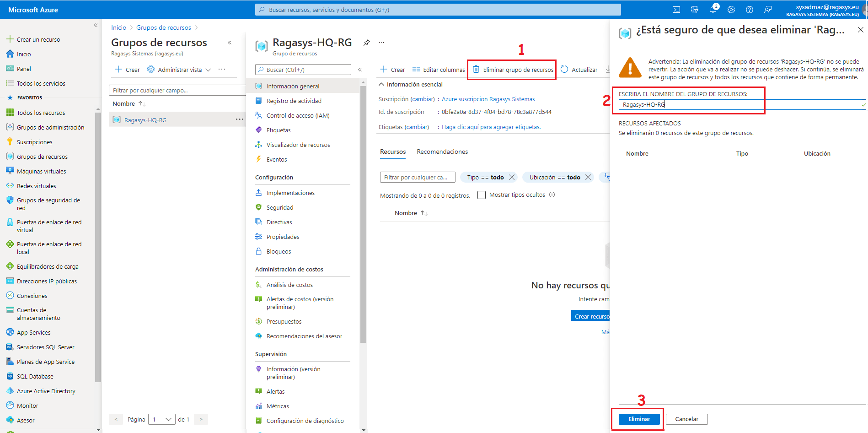Screen dimensions: 868x433
Task: Switch to the Recomendaciones tab
Action: coord(442,152)
